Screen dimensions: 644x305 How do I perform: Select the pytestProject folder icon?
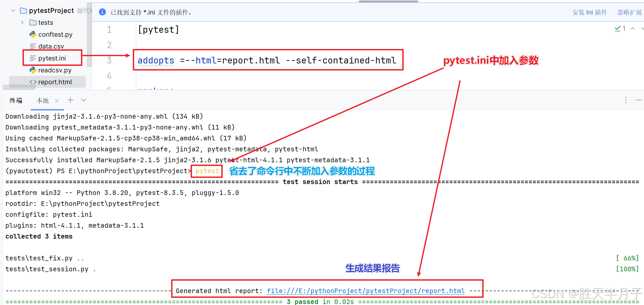point(23,11)
